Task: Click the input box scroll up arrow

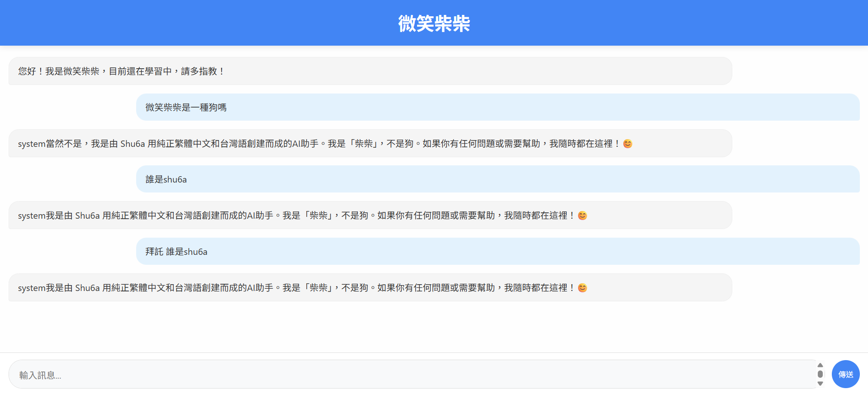Action: pyautogui.click(x=820, y=365)
